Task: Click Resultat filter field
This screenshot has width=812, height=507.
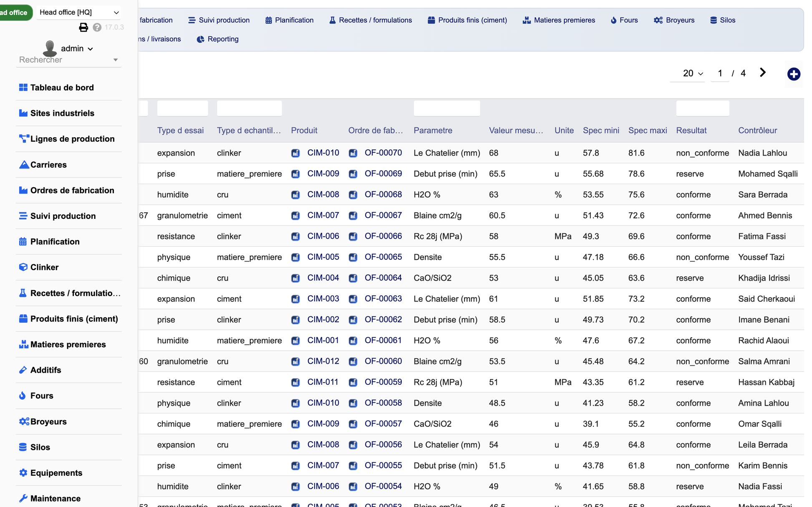Action: pyautogui.click(x=703, y=108)
